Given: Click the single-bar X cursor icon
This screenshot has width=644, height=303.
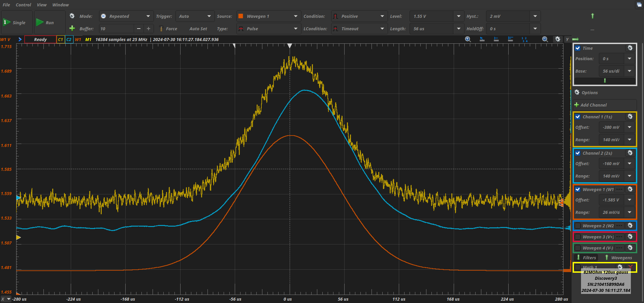Looking at the screenshot, I should 496,39.
